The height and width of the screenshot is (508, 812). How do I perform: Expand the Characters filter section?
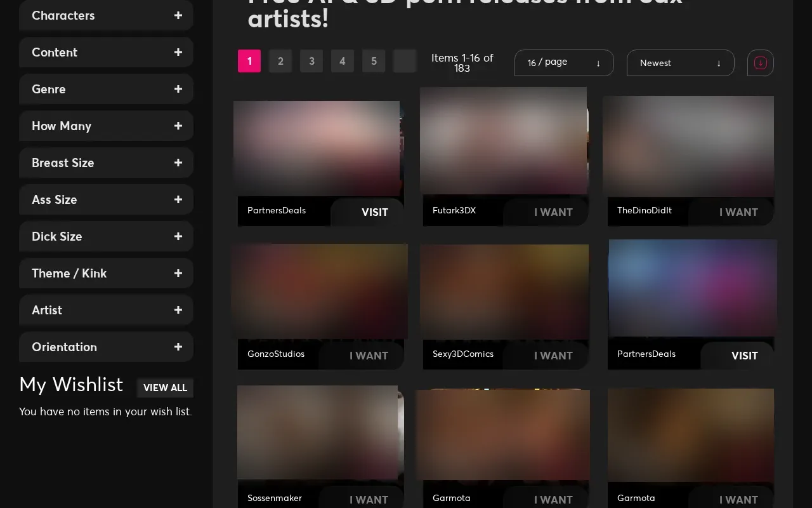pyautogui.click(x=106, y=15)
